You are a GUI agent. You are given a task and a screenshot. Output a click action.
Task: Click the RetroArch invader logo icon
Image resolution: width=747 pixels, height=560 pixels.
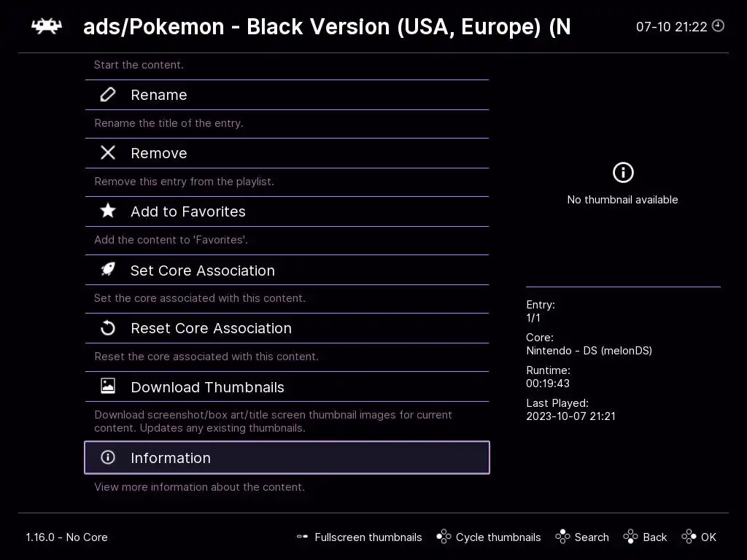(x=46, y=26)
